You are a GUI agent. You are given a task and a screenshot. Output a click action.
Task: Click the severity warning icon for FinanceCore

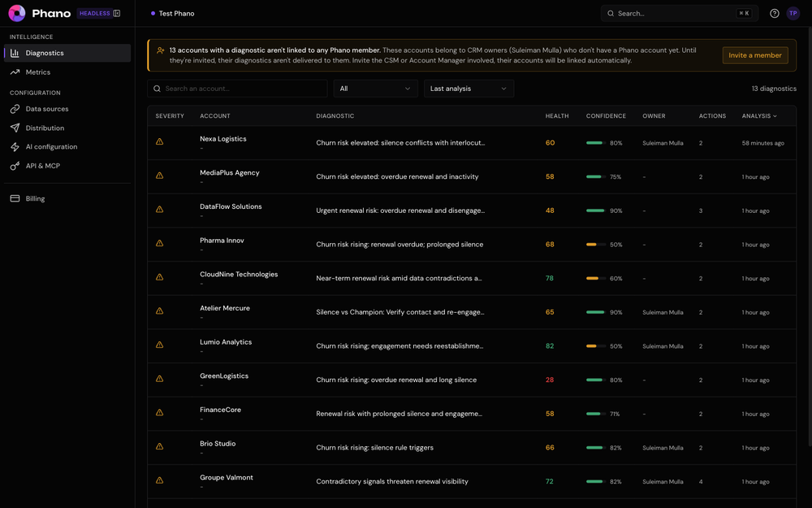159,413
